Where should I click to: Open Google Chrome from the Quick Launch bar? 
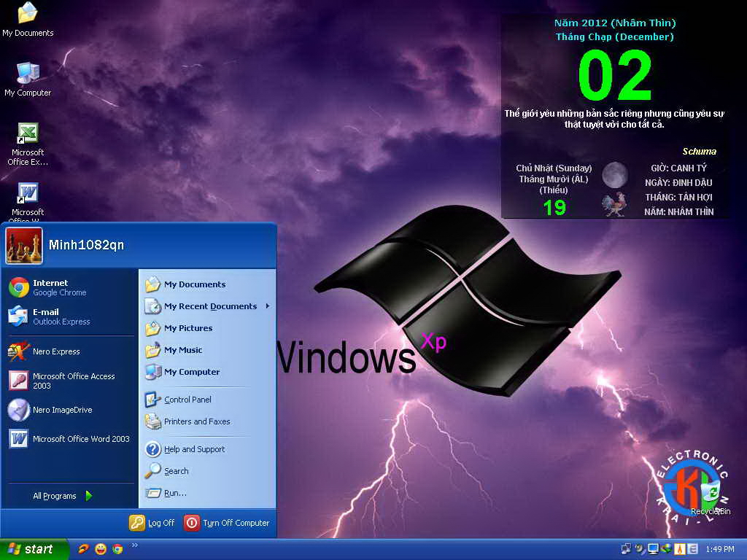pos(117,548)
